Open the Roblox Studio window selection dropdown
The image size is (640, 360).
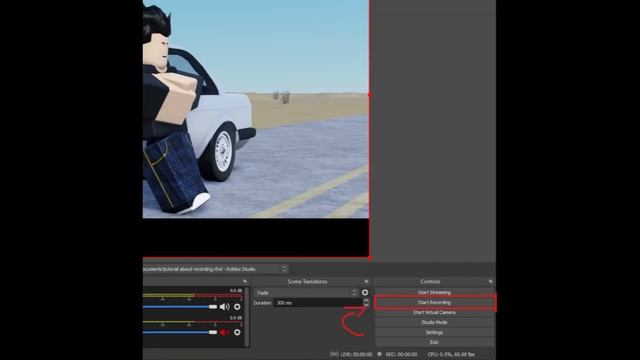click(x=216, y=269)
